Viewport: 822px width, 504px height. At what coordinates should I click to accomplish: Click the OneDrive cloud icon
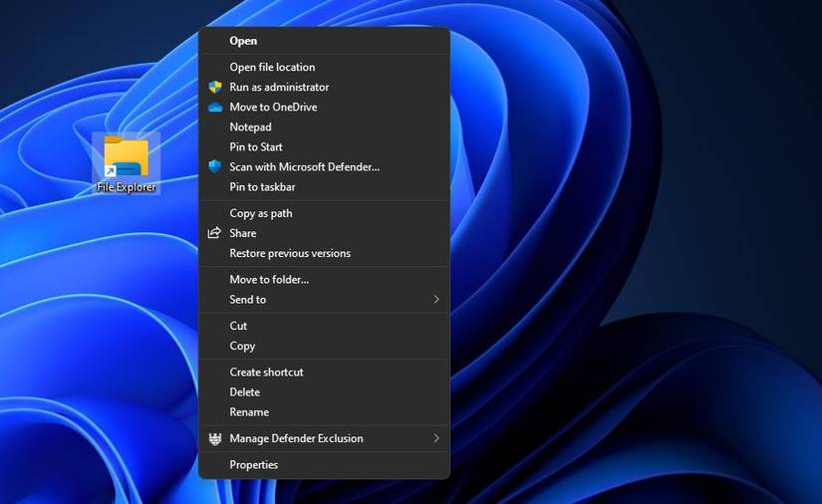pyautogui.click(x=215, y=108)
